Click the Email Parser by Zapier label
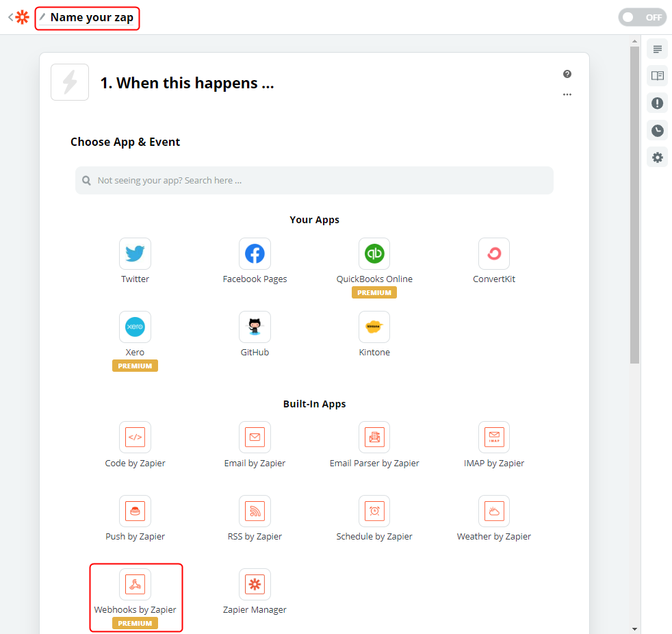The width and height of the screenshot is (672, 634). coord(374,464)
